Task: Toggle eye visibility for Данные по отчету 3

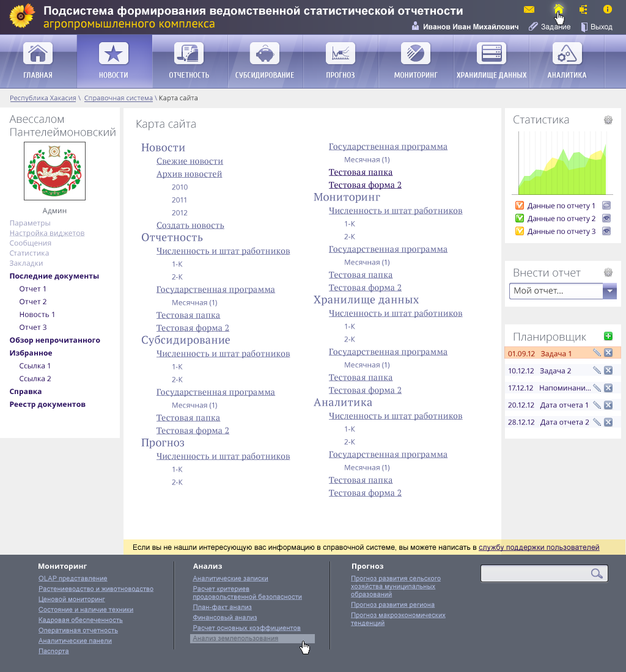Action: coord(606,231)
